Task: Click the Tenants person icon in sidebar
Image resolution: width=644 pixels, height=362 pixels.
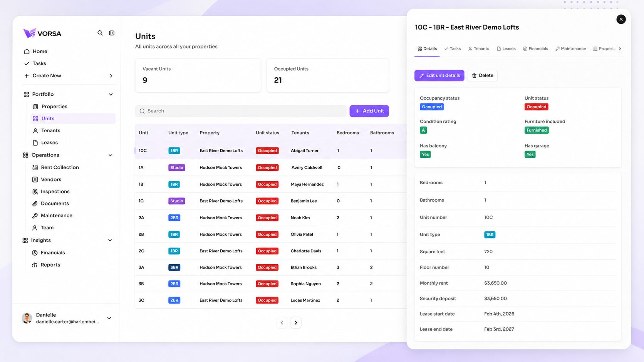Action: (35, 131)
